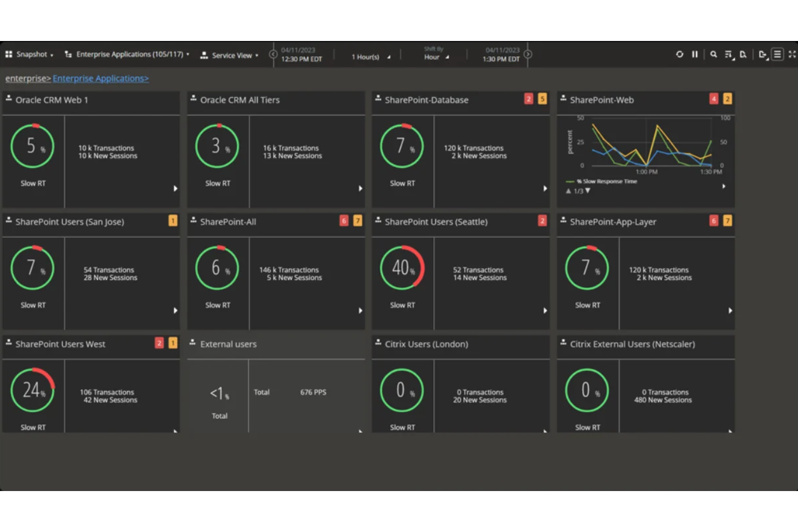The image size is (798, 532).
Task: Open the search magnifier tool
Action: (x=714, y=54)
